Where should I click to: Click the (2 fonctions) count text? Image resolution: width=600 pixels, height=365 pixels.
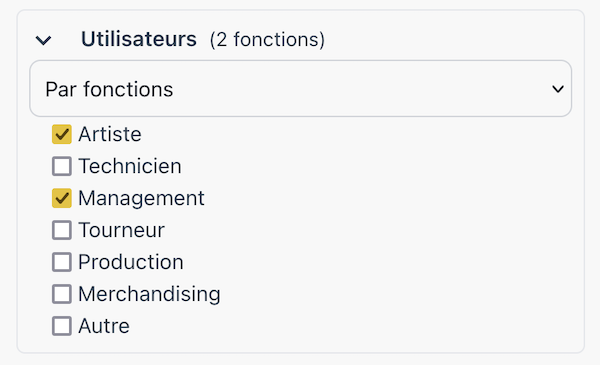coord(267,40)
